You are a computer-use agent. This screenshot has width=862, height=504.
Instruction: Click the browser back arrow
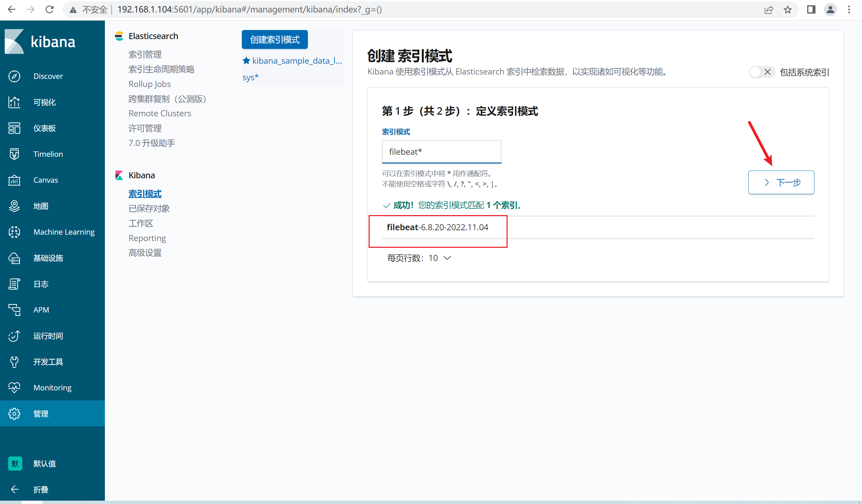click(11, 9)
